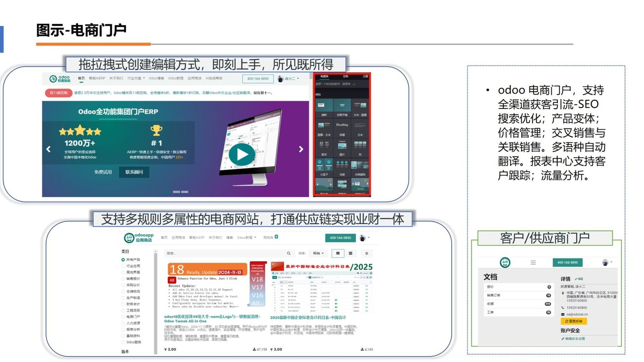Open the 购物车 shopping cart

point(270,237)
